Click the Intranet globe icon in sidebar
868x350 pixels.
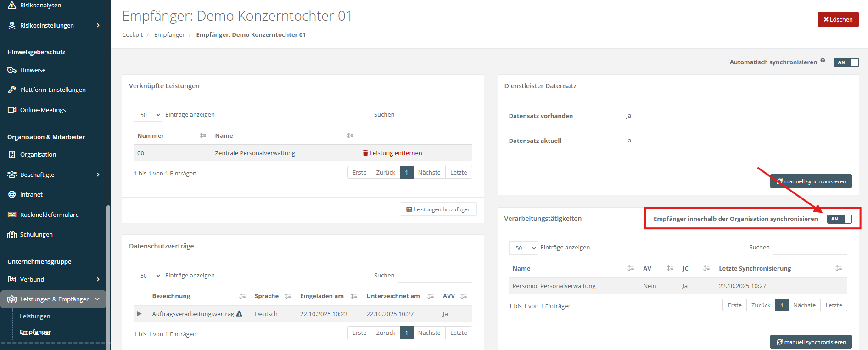coord(12,194)
